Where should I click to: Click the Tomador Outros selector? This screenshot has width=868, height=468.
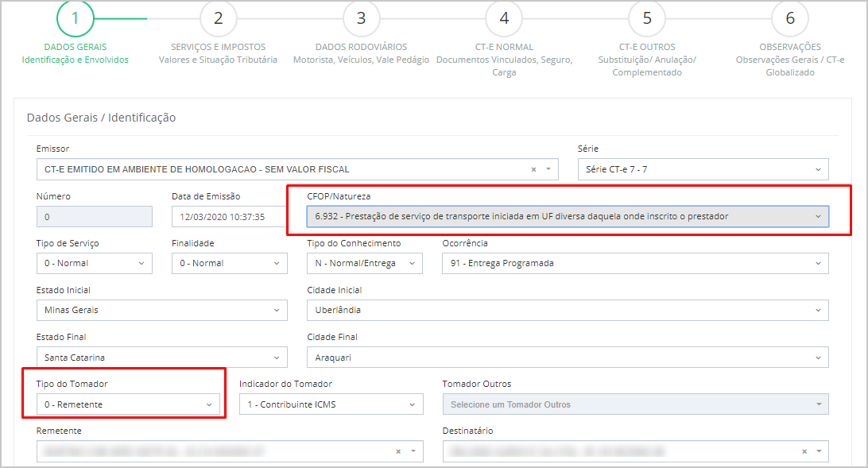(x=636, y=404)
